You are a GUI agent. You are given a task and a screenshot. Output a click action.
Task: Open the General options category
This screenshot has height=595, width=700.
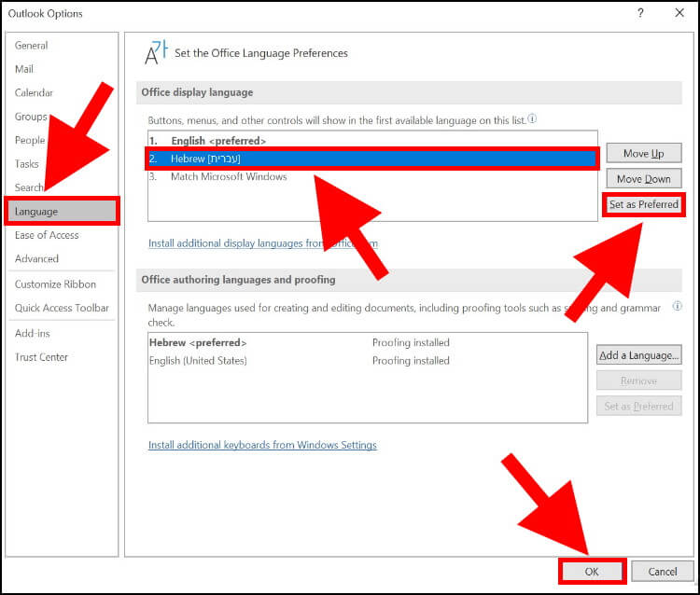(x=31, y=46)
